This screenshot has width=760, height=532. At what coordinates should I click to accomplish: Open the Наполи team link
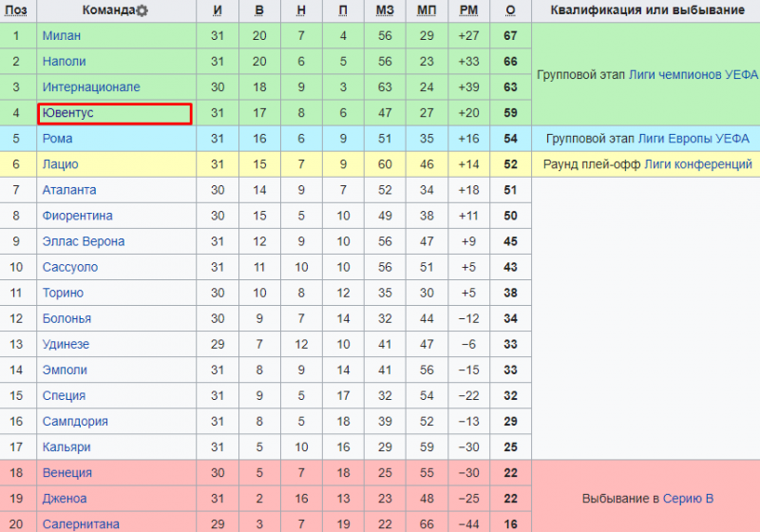64,62
